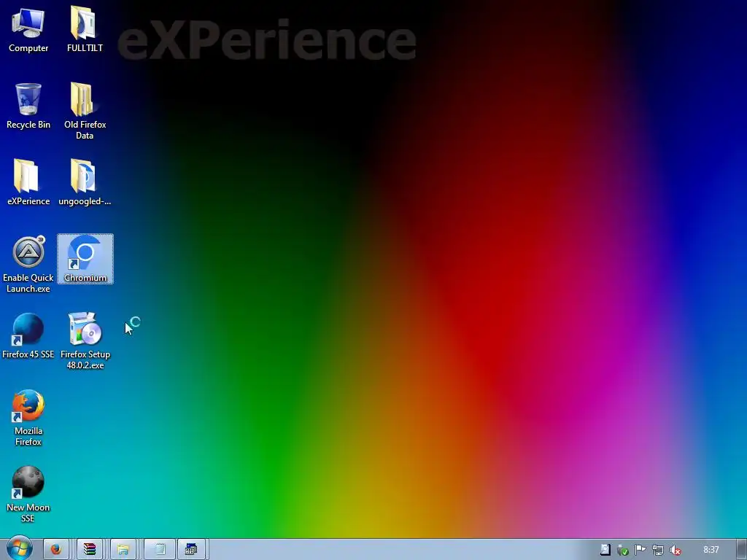
Task: Select the eXPerience folder on the desktop
Action: point(28,183)
